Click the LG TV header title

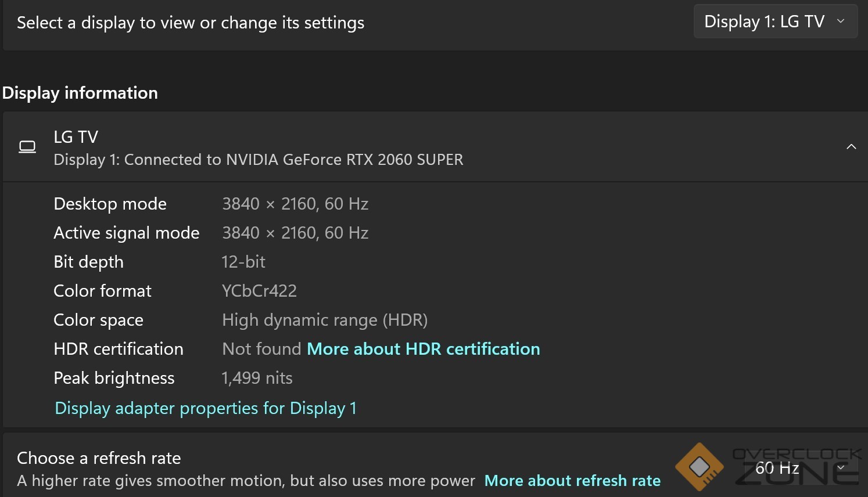pyautogui.click(x=76, y=137)
